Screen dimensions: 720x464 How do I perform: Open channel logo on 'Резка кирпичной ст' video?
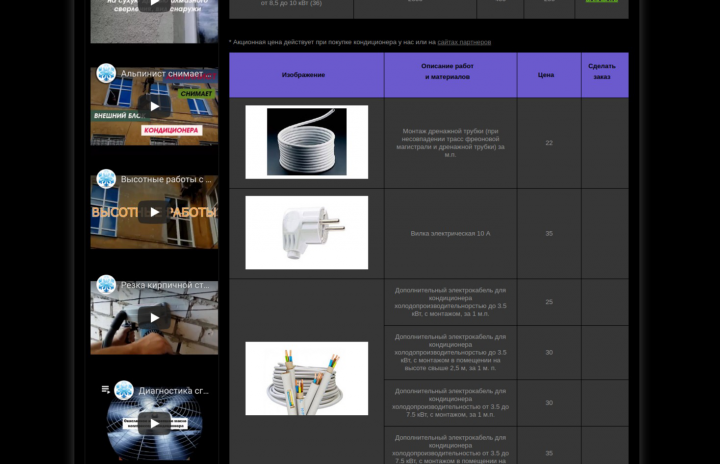click(x=106, y=285)
